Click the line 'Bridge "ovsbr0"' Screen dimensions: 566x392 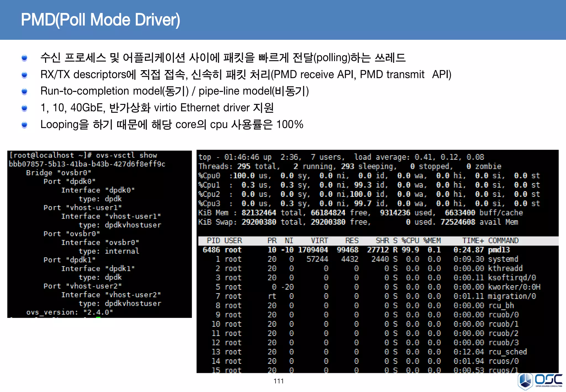click(59, 173)
